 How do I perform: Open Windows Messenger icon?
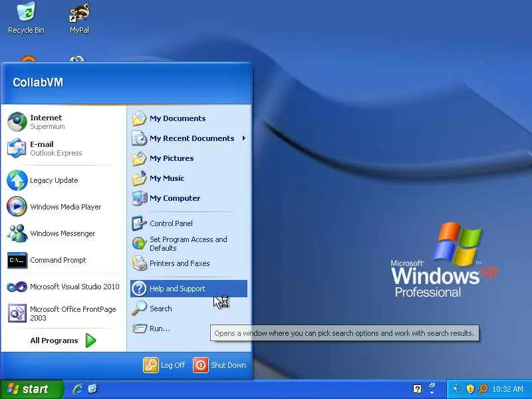pos(17,233)
